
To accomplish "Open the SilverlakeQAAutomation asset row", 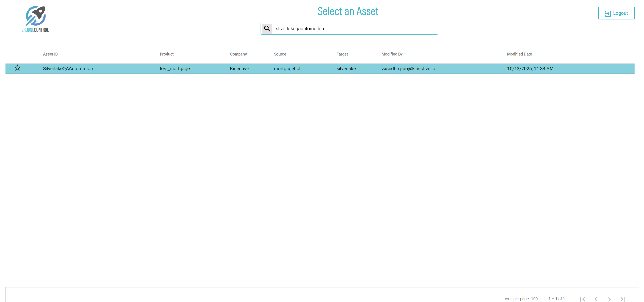I will [x=68, y=68].
